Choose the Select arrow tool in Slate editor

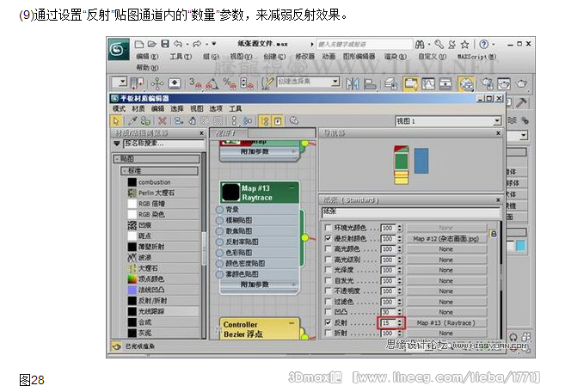click(x=116, y=121)
